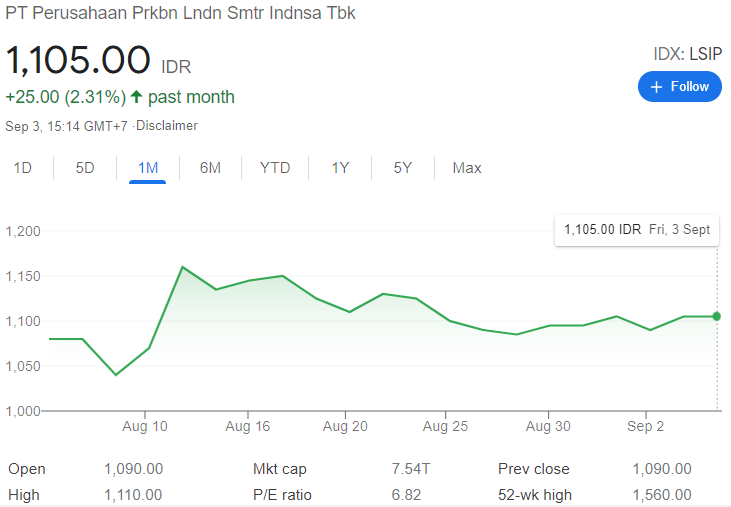731x507 pixels.
Task: Click the 52-wk high label
Action: 534,495
